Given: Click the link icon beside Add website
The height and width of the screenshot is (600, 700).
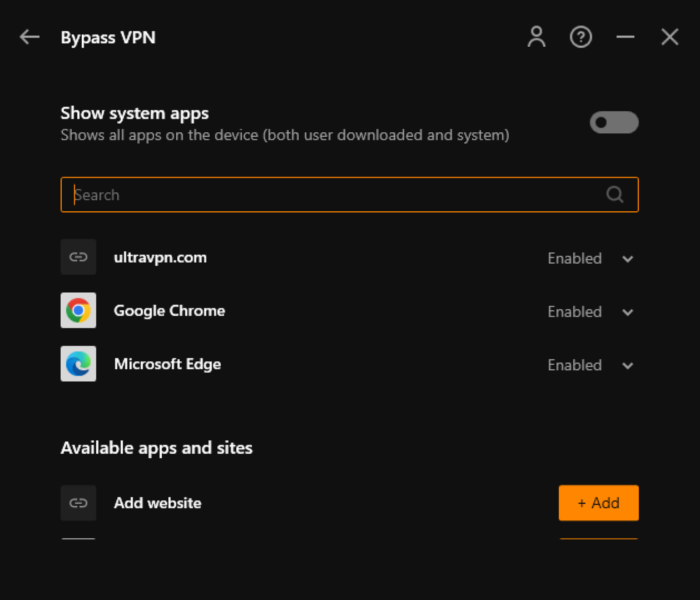Looking at the screenshot, I should point(78,503).
